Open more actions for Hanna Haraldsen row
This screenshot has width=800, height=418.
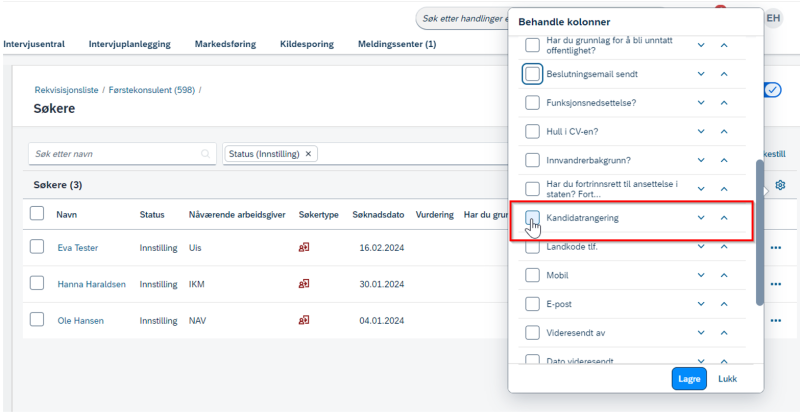point(776,284)
